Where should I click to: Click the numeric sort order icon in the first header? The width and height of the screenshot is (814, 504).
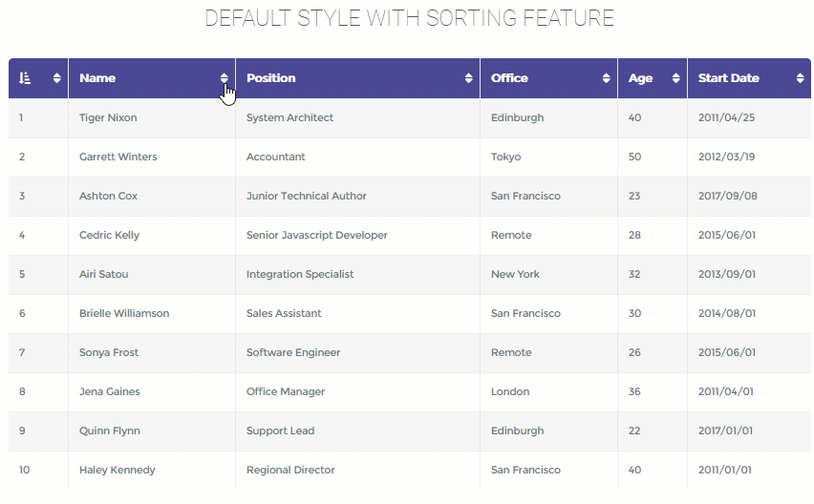[25, 78]
